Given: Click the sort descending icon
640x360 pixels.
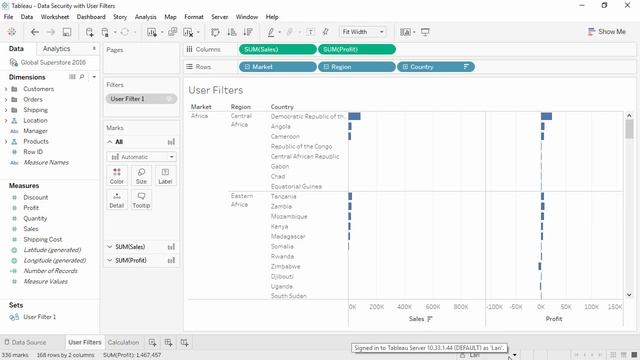Looking at the screenshot, I should (248, 32).
